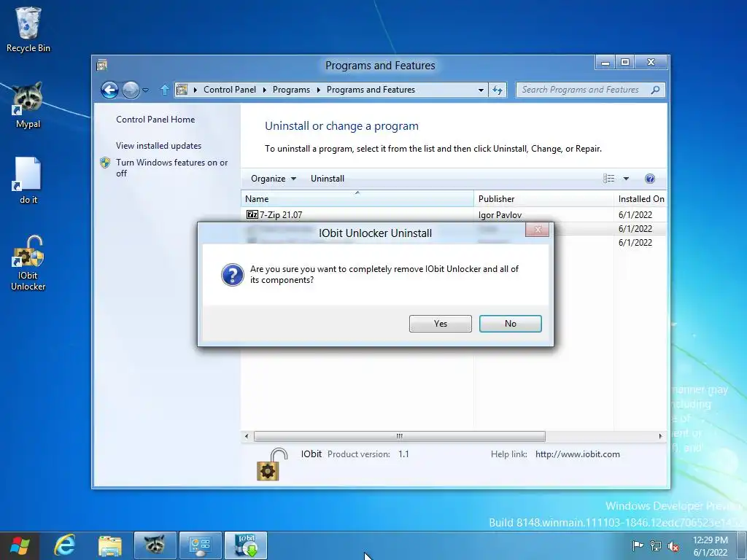747x560 pixels.
Task: Expand arrow after Programs breadcrumb
Action: click(318, 90)
